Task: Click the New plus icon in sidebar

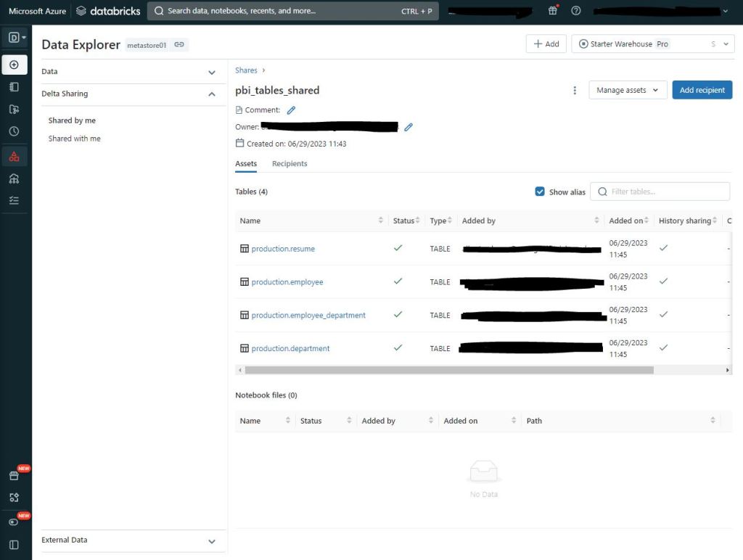Action: coord(14,65)
